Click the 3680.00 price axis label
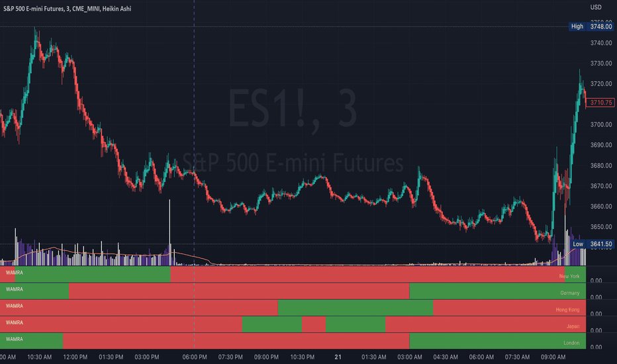The image size is (617, 364). point(601,165)
